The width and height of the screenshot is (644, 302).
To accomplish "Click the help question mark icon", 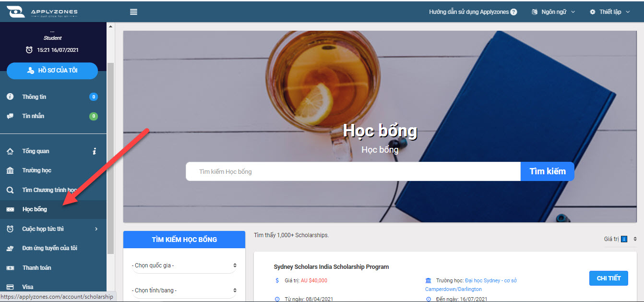I will 514,12.
